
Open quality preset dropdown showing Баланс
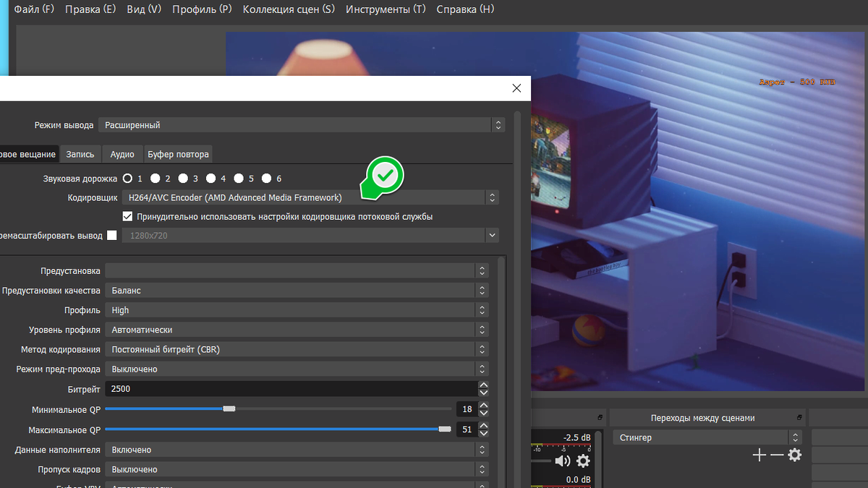point(297,290)
